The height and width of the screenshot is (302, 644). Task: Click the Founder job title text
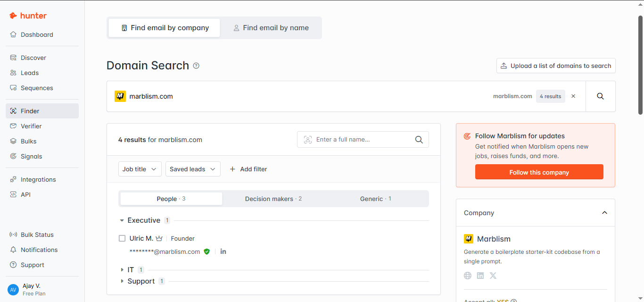point(183,239)
